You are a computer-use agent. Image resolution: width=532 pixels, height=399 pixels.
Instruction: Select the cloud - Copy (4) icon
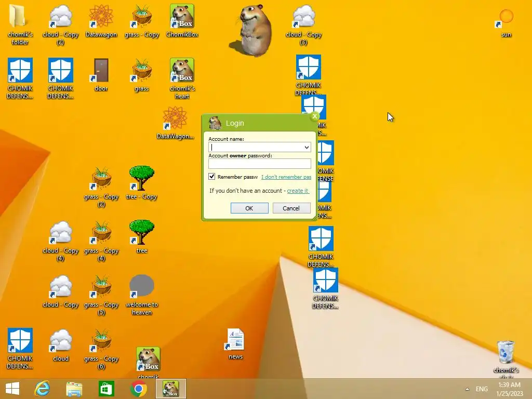(x=60, y=241)
